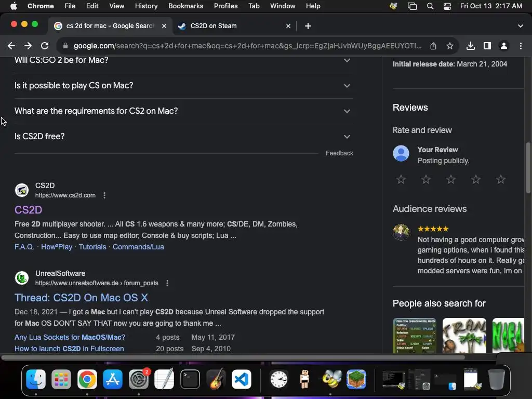
Task: Expand What are the requirements for CS2 on Mac
Action: tap(183, 111)
